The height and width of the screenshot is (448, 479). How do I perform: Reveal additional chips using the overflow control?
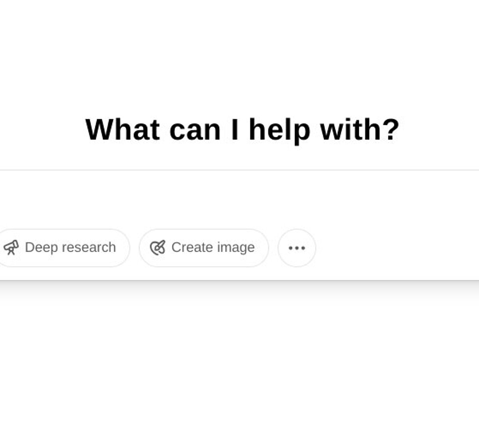tap(297, 248)
